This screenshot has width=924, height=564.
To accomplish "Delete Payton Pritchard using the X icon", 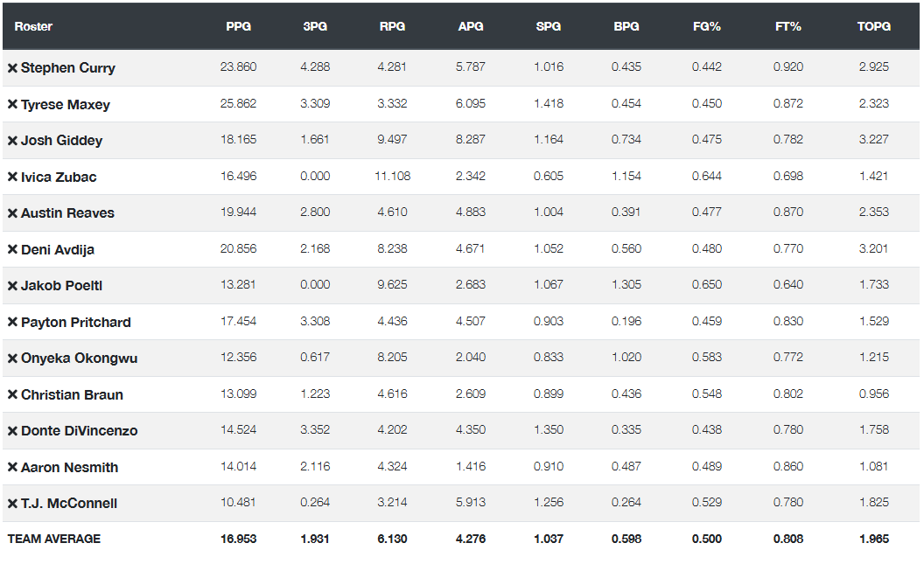I will point(12,322).
